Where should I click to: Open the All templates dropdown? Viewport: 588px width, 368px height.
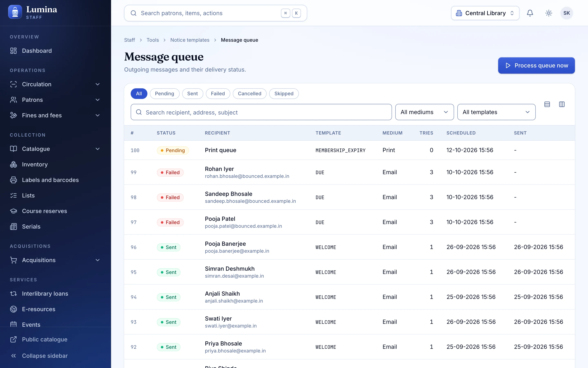click(496, 112)
